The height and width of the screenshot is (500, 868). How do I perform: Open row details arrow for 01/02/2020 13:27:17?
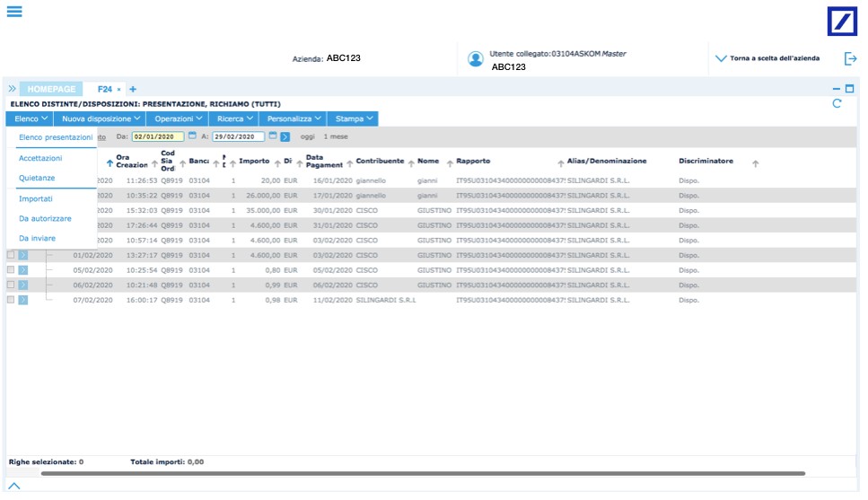(x=22, y=255)
